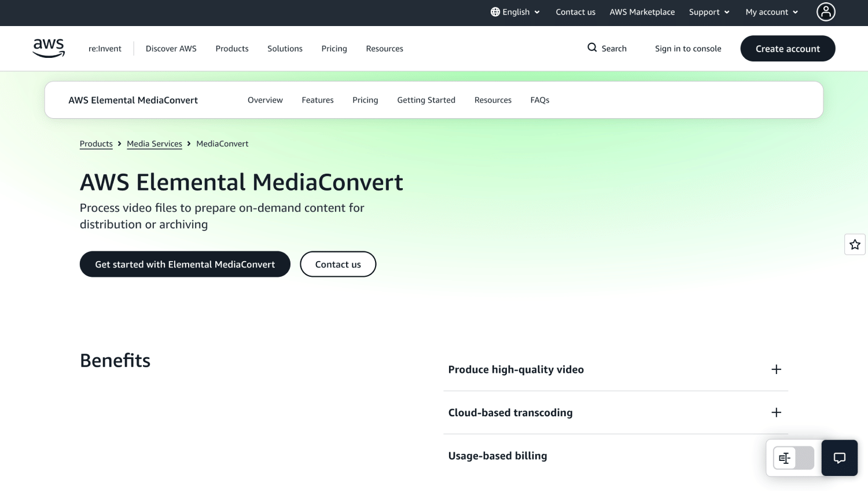Expand Usage-based billing section
The image size is (868, 491).
(615, 456)
